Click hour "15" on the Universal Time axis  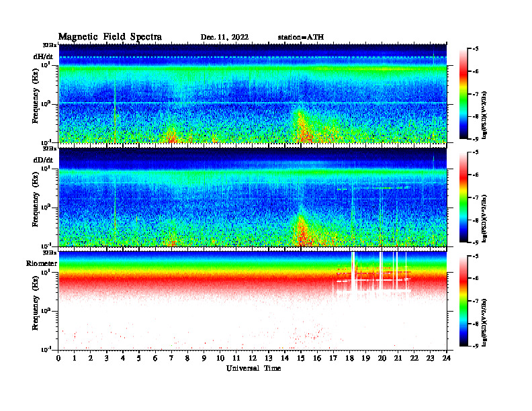301,358
